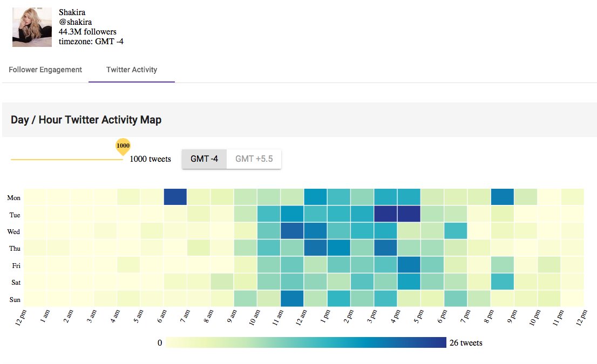This screenshot has height=364, width=597.
Task: Click the Sat row label
Action: (16, 282)
